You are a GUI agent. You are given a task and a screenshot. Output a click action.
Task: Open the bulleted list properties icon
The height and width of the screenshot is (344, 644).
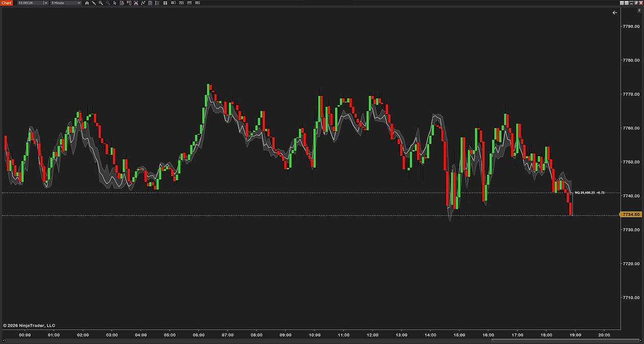(157, 3)
